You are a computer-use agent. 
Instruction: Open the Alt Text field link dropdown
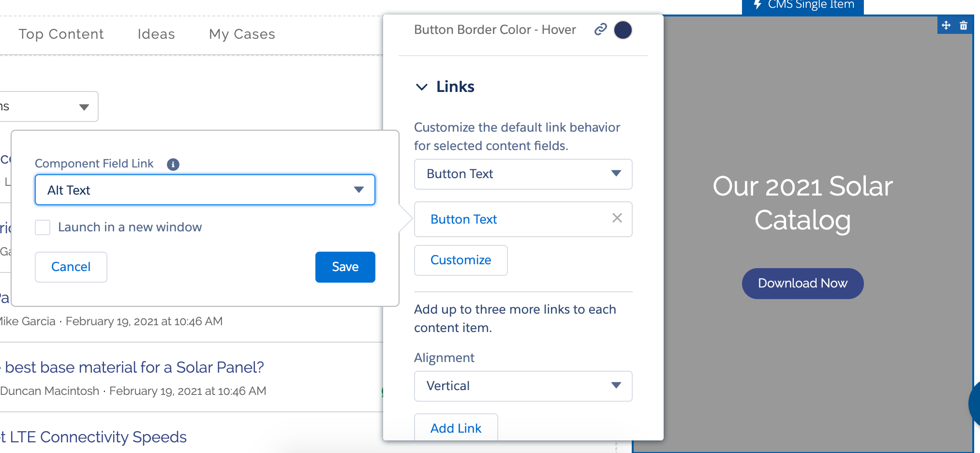pyautogui.click(x=205, y=190)
